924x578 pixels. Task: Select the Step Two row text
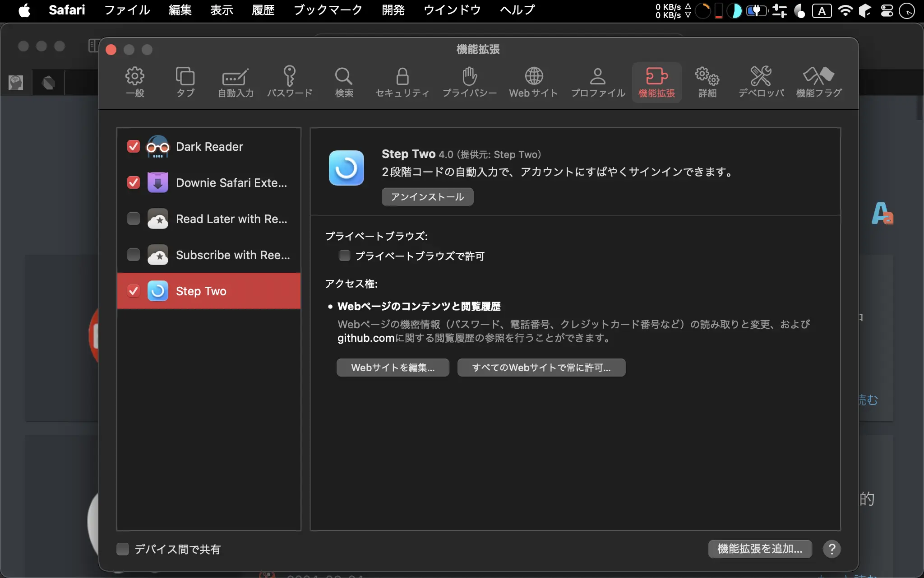201,291
